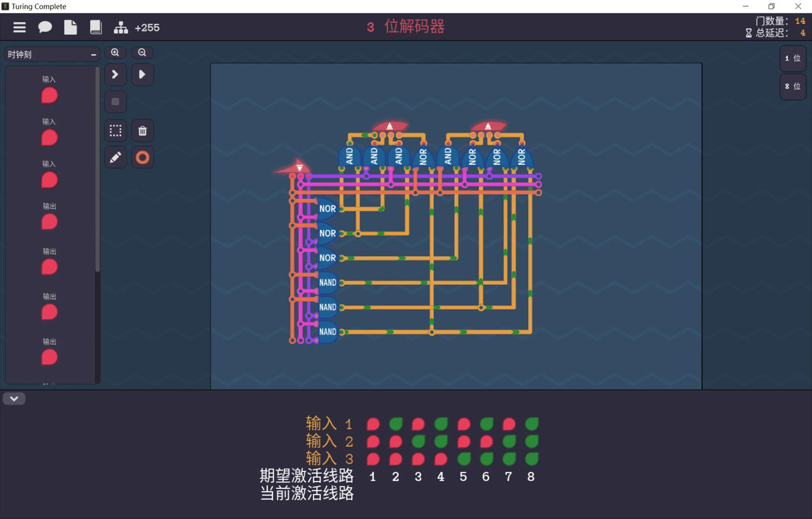Run the simulation with play button
The image size is (812, 519).
(x=142, y=75)
